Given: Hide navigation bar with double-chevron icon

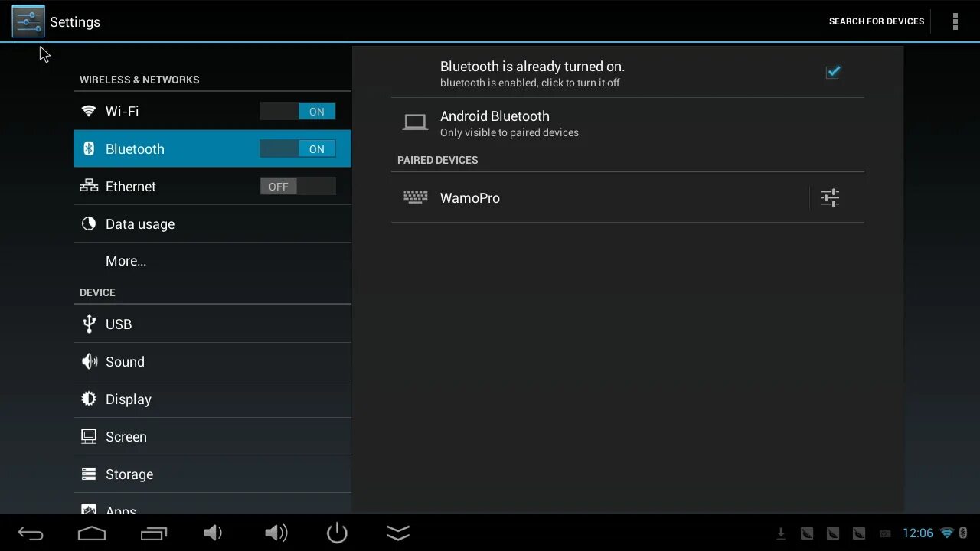Looking at the screenshot, I should point(398,533).
